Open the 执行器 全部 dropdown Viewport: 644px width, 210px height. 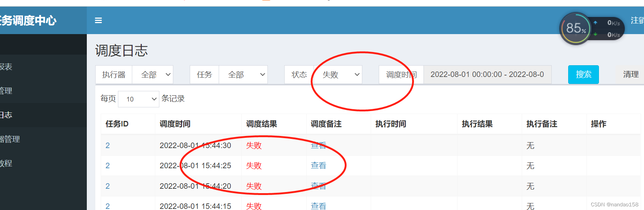152,75
